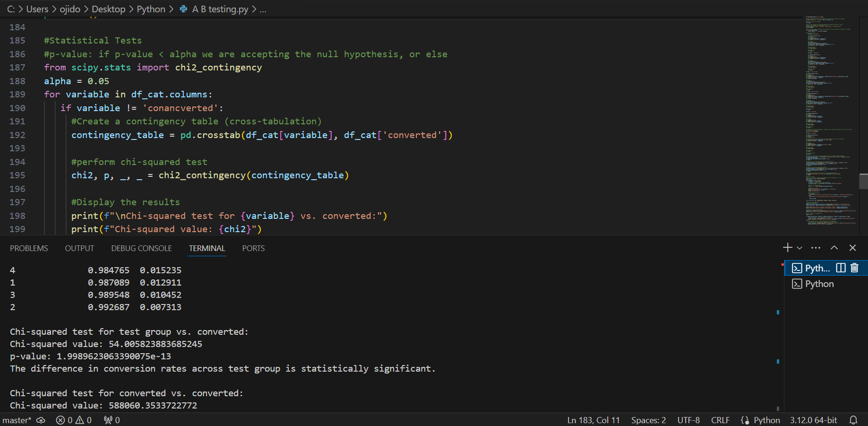Click '#Display the results' comment
The width and height of the screenshot is (868, 426).
pyautogui.click(x=126, y=202)
